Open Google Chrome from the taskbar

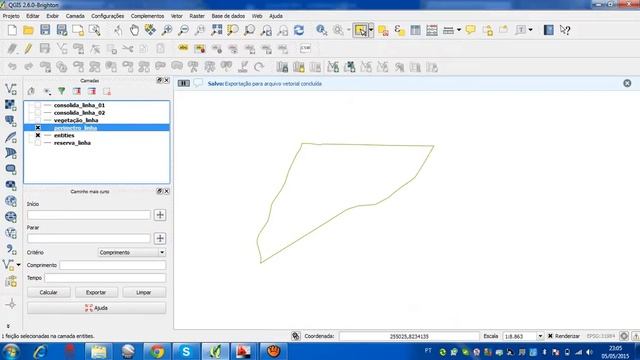[x=157, y=351]
